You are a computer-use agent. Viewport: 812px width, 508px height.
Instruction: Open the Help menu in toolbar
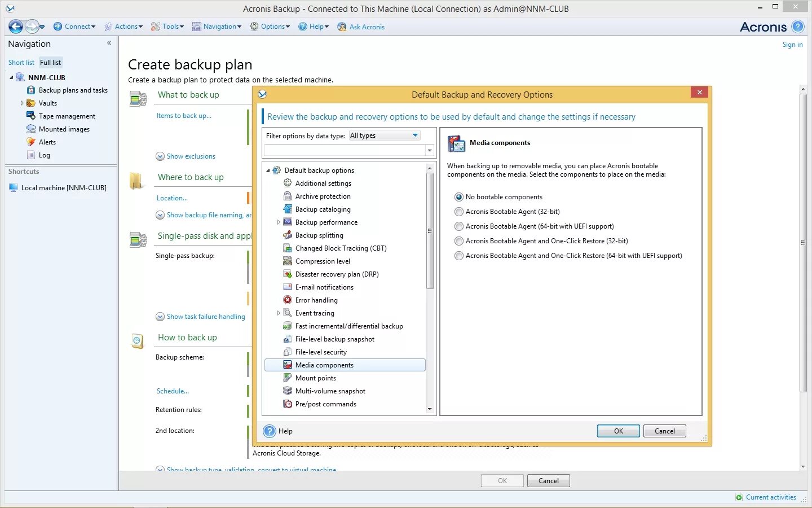(314, 27)
